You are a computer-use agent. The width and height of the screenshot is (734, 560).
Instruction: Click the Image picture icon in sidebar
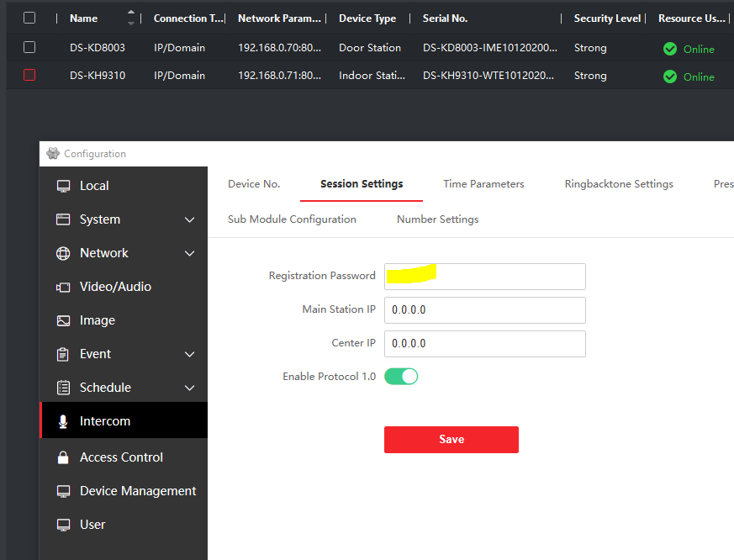coord(63,320)
